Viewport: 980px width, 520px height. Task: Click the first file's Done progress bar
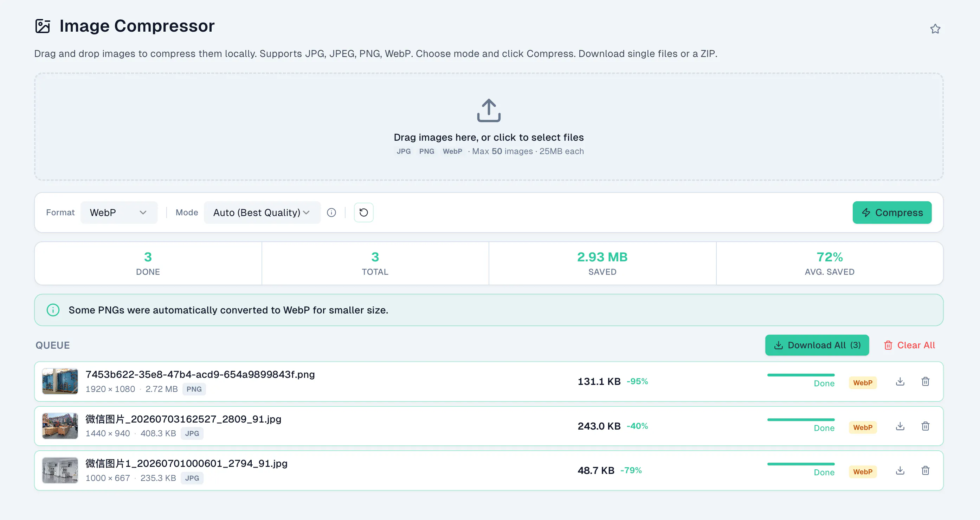(x=801, y=375)
